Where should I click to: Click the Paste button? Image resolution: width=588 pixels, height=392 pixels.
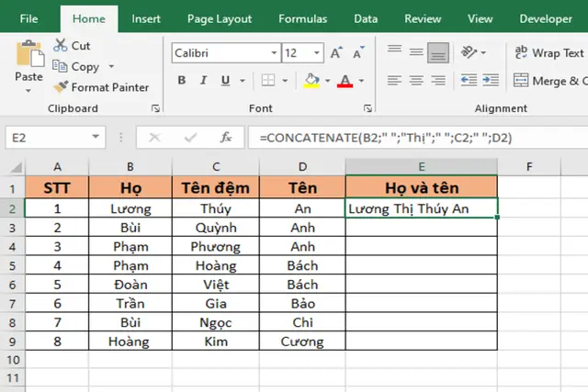coord(28,66)
